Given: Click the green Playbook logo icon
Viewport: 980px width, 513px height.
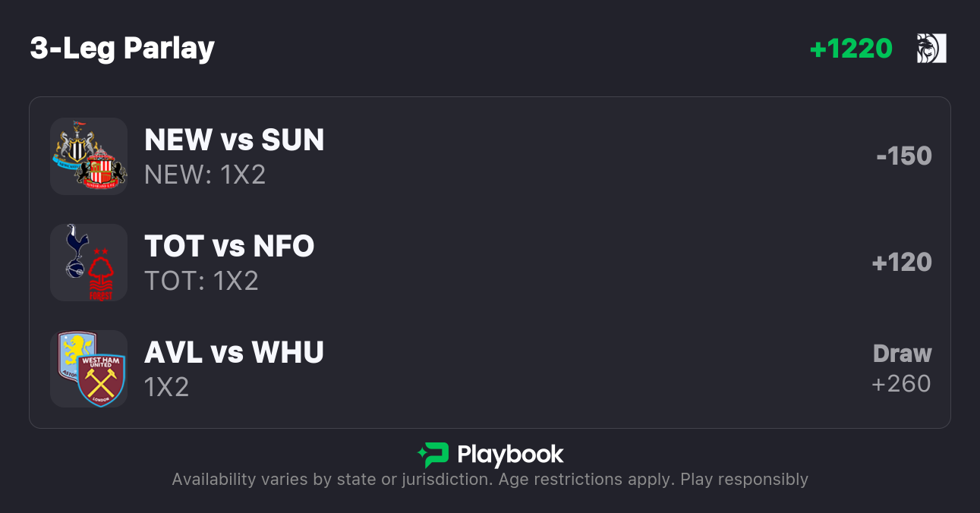Looking at the screenshot, I should pyautogui.click(x=433, y=455).
